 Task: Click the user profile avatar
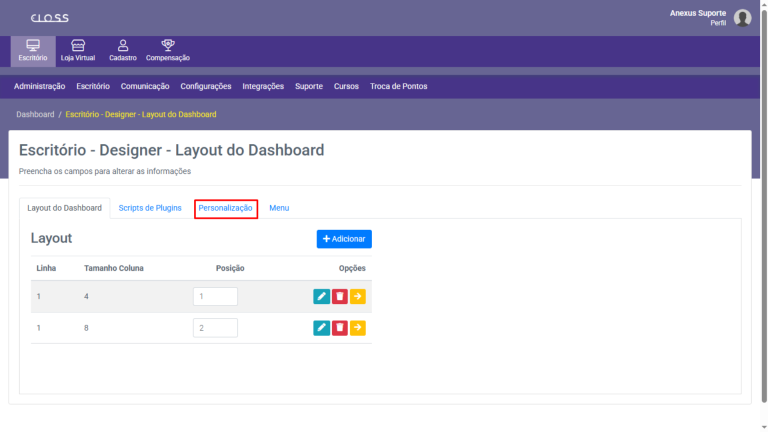(742, 18)
